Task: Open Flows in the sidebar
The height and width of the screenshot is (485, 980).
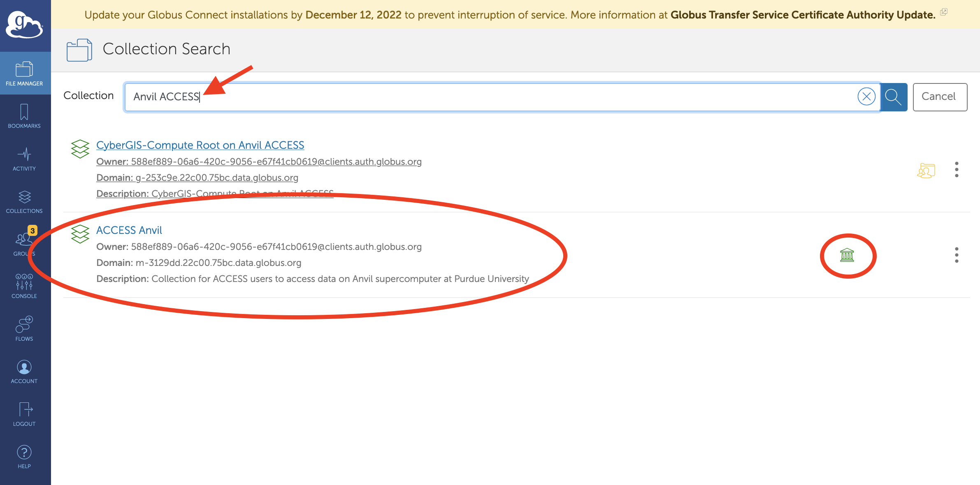Action: [x=25, y=329]
